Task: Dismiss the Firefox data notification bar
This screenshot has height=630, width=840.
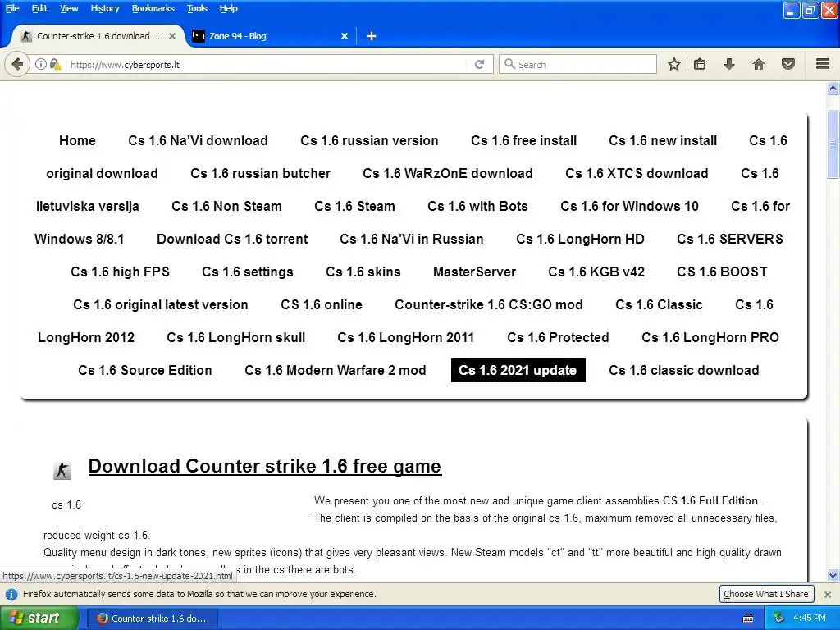Action: 828,594
